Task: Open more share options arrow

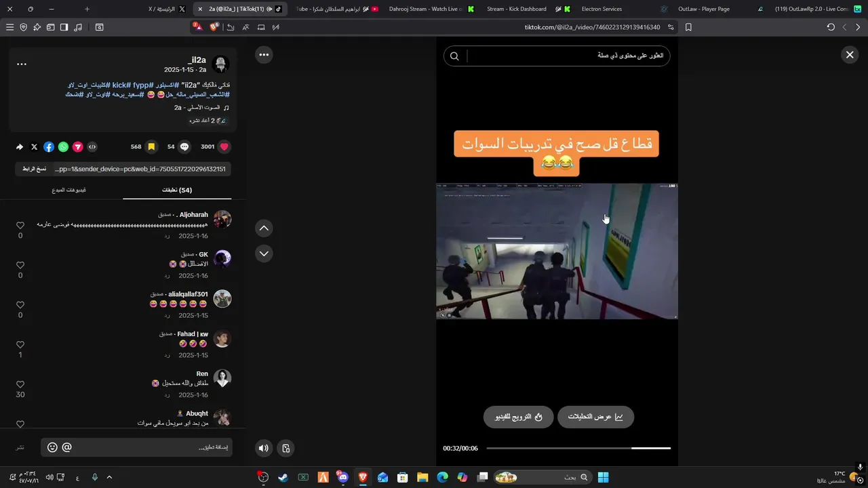Action: click(20, 146)
